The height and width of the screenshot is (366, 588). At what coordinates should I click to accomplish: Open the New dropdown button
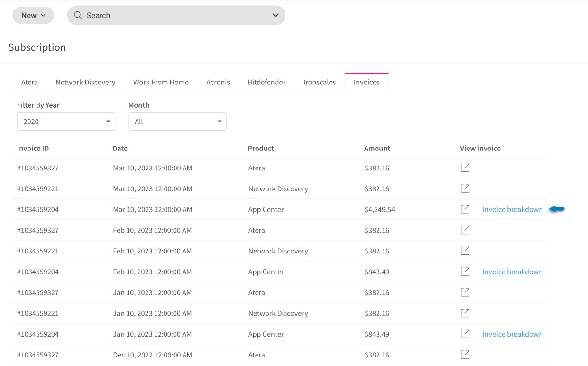[33, 15]
